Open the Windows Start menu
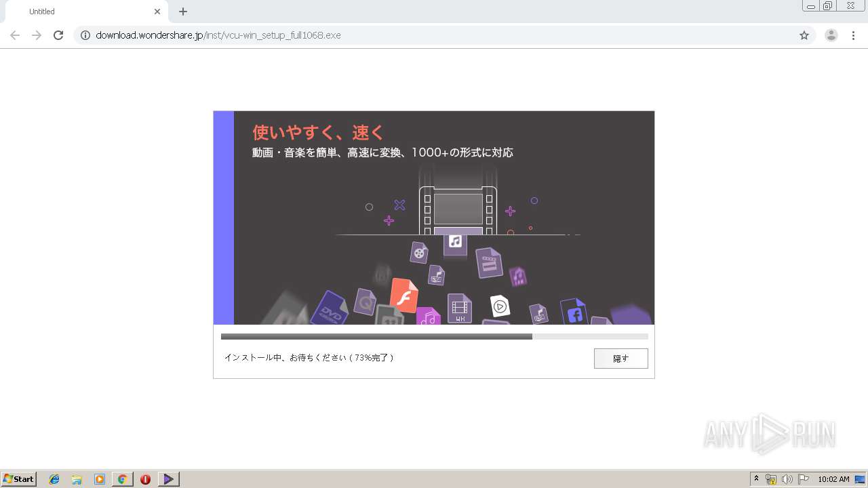Image resolution: width=868 pixels, height=488 pixels. click(19, 479)
